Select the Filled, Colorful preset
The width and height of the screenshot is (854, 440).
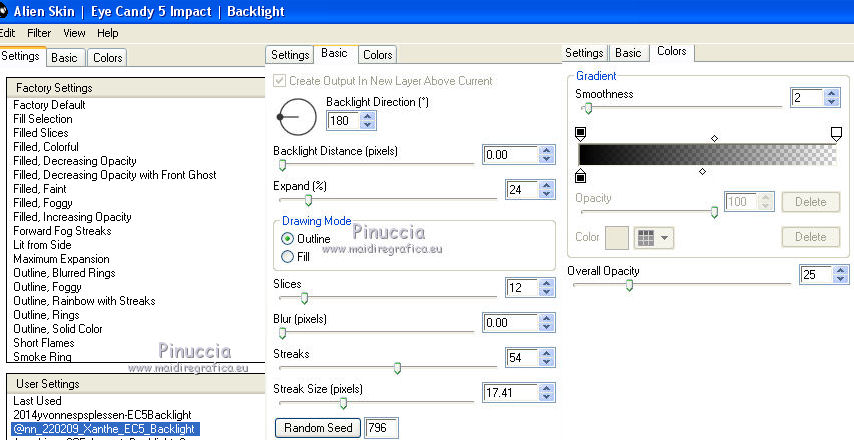(x=46, y=147)
